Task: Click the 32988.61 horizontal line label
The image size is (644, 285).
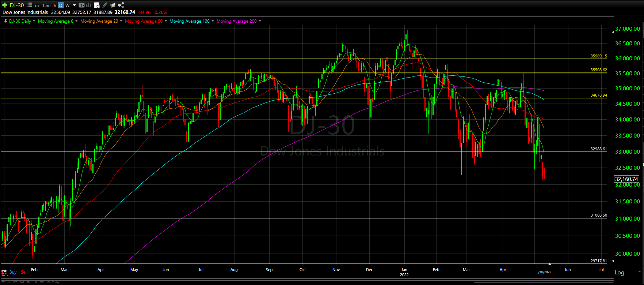Action: pos(599,149)
